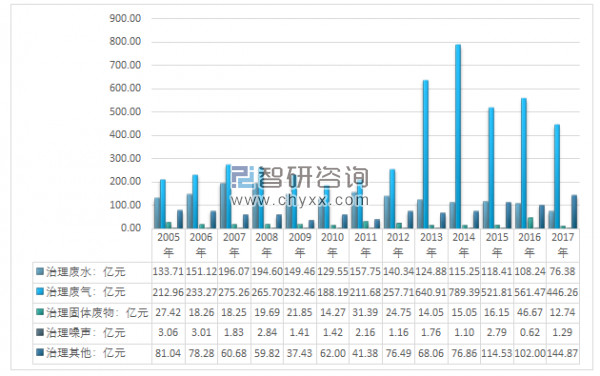Click the 2017 年 column header

click(x=562, y=245)
